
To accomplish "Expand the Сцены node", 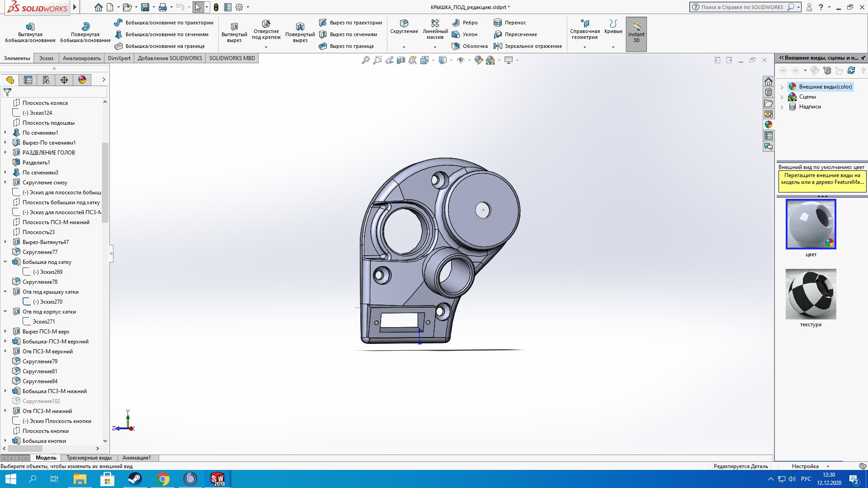I will [782, 97].
